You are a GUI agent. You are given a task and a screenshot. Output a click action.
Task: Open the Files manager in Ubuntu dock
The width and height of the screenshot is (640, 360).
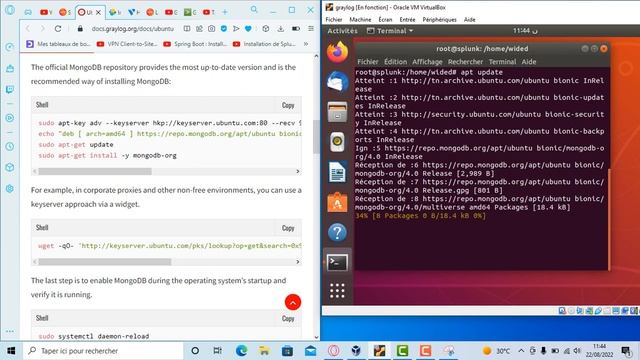[x=337, y=112]
